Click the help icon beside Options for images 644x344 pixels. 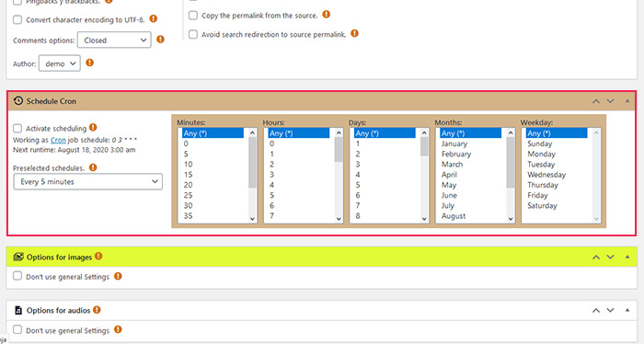[x=98, y=256]
